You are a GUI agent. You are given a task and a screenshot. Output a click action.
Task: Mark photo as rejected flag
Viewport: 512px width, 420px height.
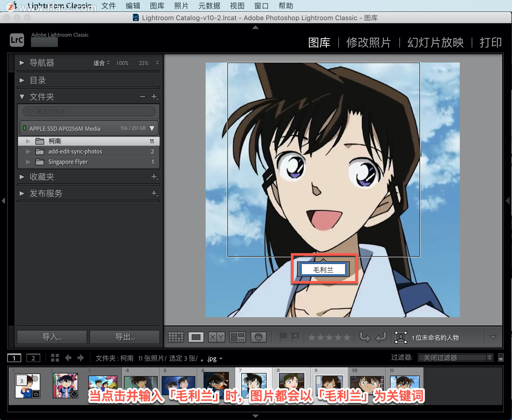295,337
